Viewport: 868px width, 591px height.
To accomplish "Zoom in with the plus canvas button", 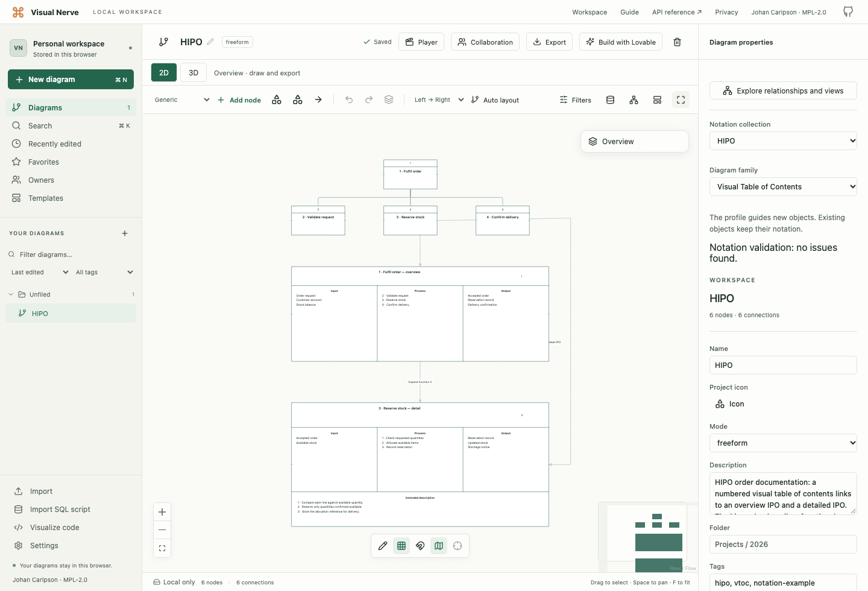I will click(x=162, y=512).
